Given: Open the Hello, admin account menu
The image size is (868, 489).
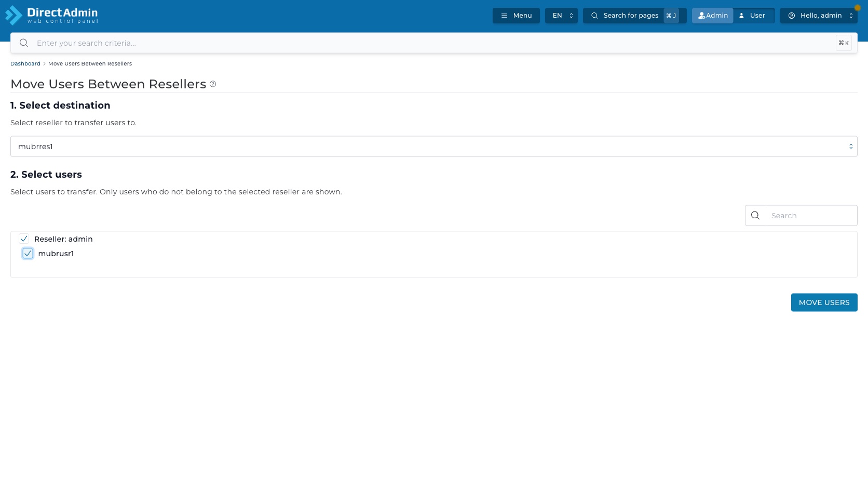Looking at the screenshot, I should tap(819, 16).
